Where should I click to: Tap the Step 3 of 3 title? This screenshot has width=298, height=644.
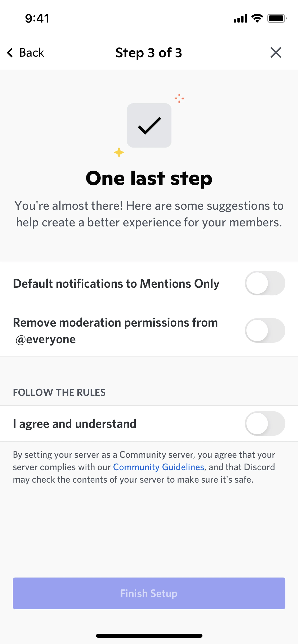pyautogui.click(x=149, y=53)
